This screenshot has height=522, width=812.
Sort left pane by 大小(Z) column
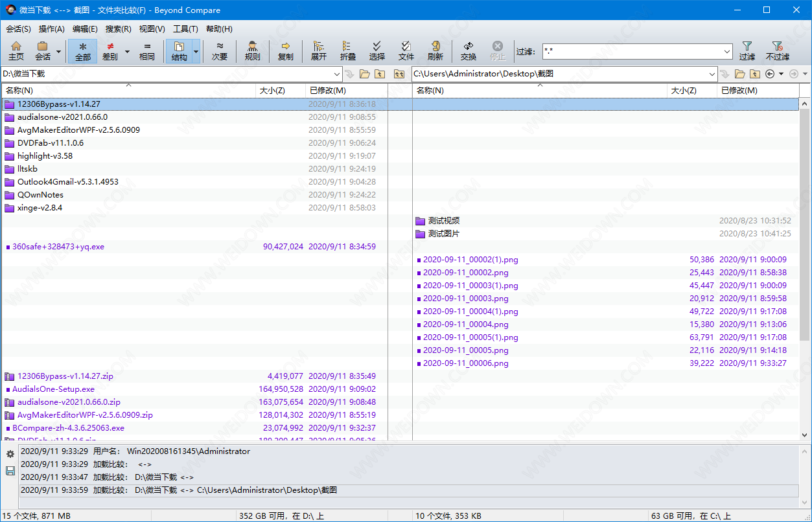point(281,91)
